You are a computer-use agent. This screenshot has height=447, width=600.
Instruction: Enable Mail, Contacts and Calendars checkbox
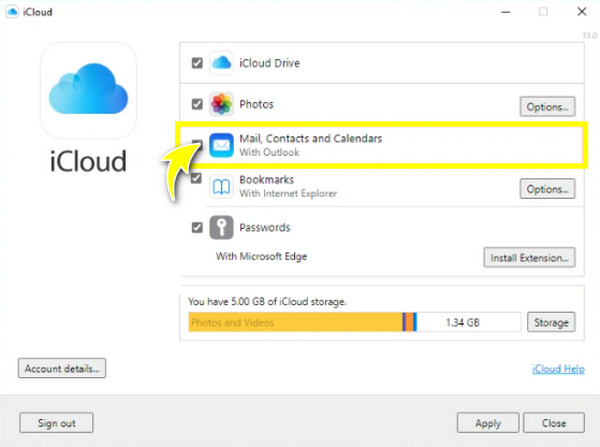point(197,144)
